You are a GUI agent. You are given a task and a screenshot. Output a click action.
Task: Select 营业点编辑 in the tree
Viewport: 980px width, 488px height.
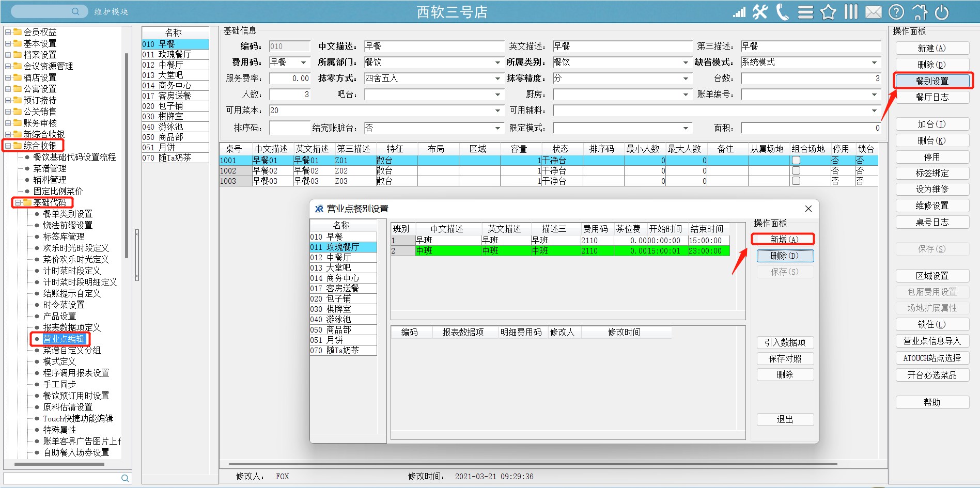pos(64,339)
